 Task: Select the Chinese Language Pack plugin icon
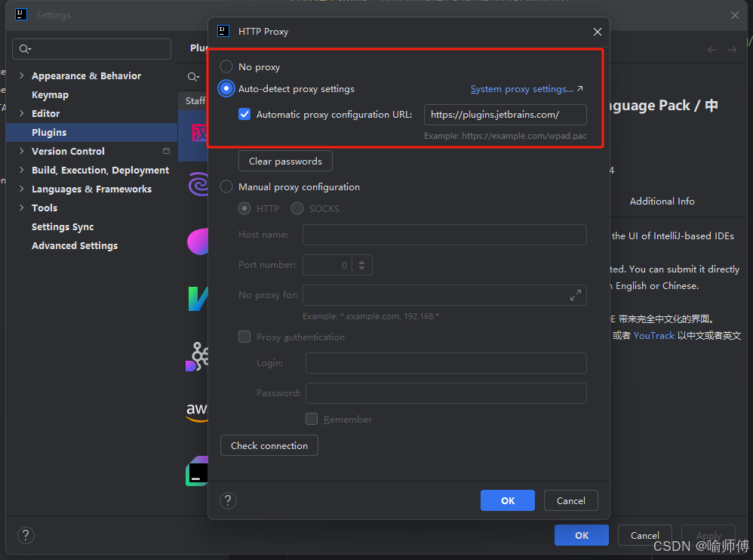click(x=199, y=133)
